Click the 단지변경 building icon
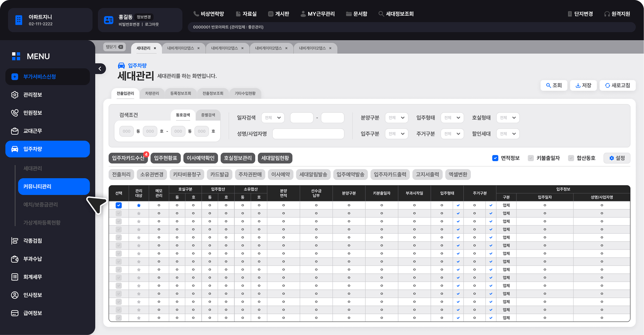 coord(570,14)
